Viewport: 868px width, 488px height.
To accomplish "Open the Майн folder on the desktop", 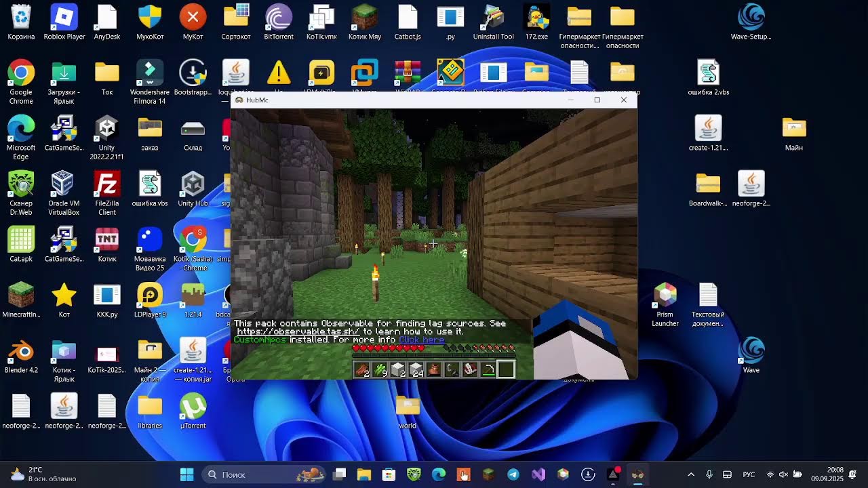I will click(794, 134).
